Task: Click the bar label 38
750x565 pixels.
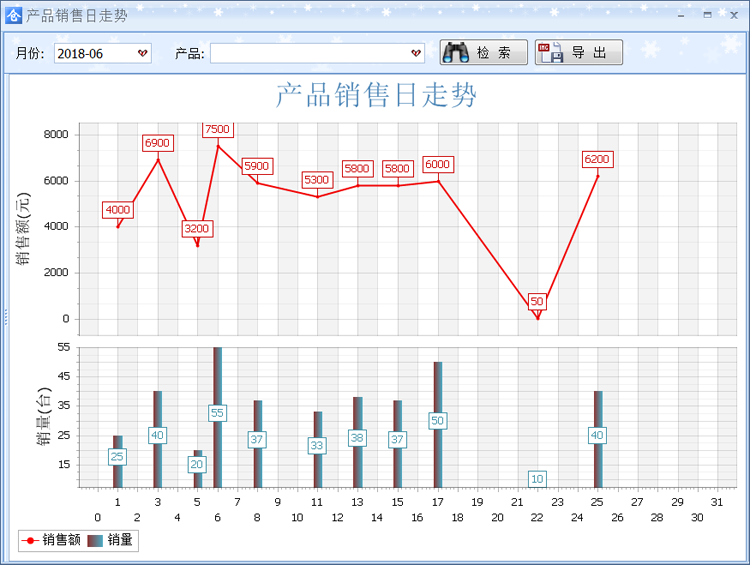Action: tap(357, 438)
